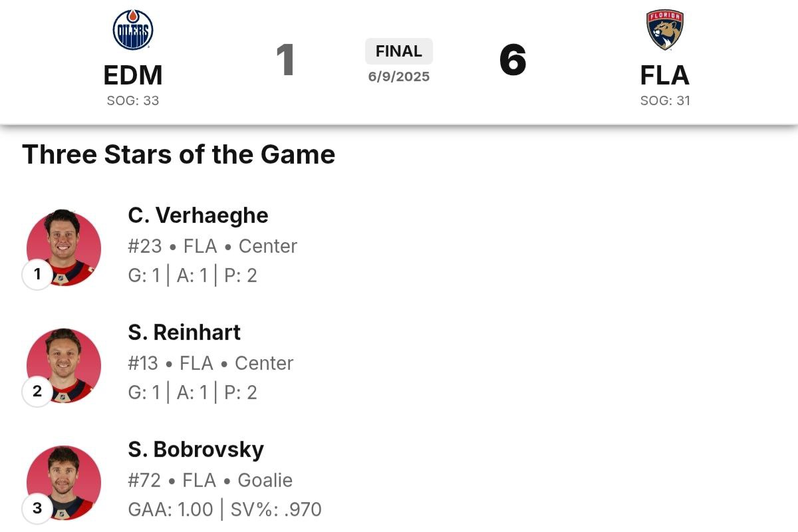Click the game date 6/9/2025
The height and width of the screenshot is (532, 798).
click(x=399, y=76)
